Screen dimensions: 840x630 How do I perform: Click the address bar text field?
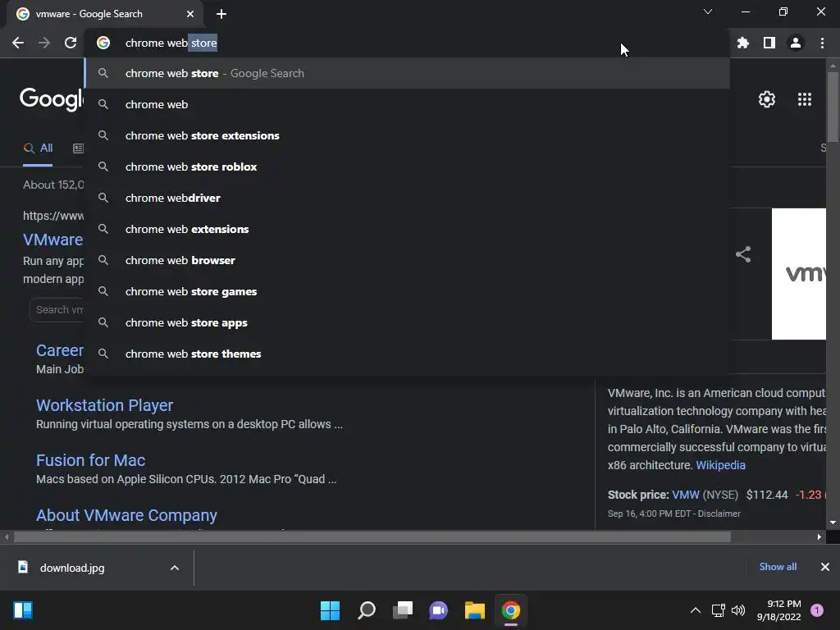[407, 43]
